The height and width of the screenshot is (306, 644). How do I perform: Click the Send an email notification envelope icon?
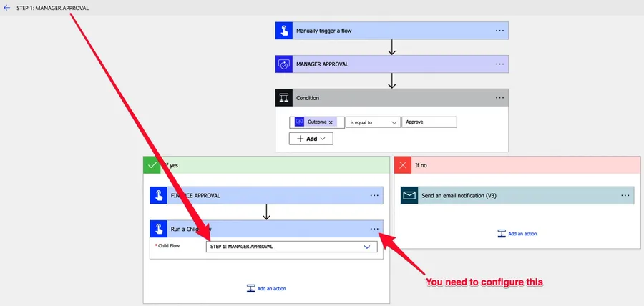click(x=409, y=196)
